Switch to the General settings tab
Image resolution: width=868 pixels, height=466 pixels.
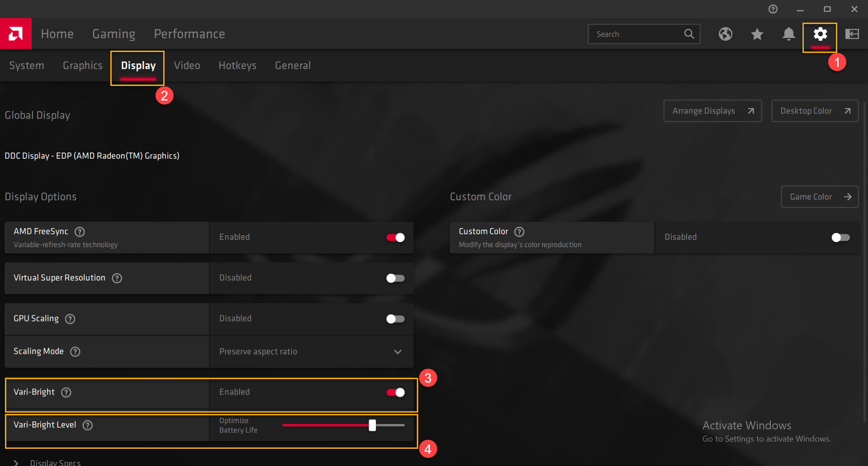point(292,66)
